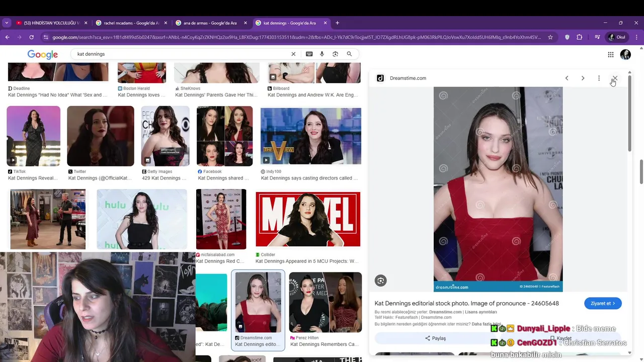Show previous image in preview panel
644x362 pixels.
(x=567, y=78)
